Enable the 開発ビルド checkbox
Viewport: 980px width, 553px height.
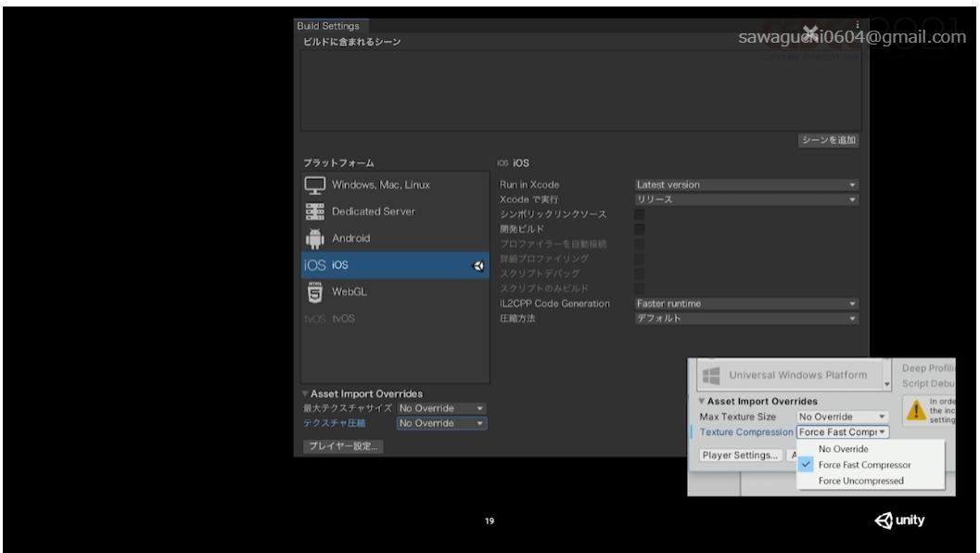tap(640, 229)
